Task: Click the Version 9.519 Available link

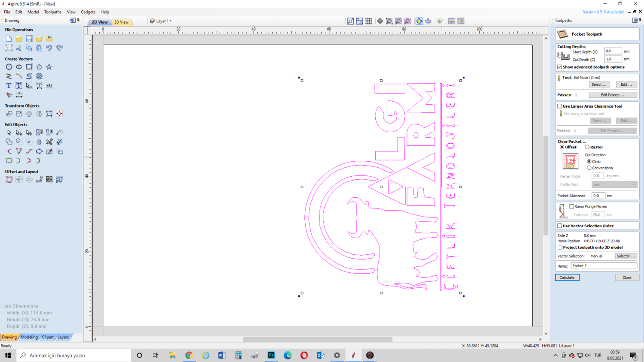Action: (603, 12)
